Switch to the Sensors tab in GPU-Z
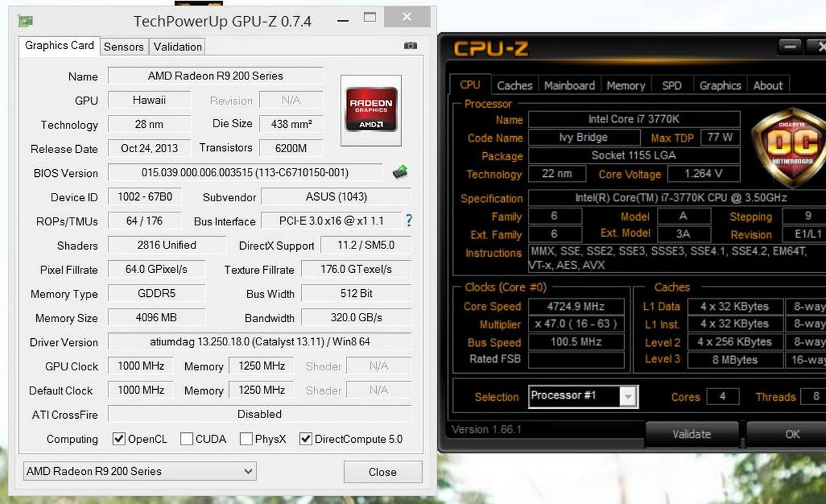The width and height of the screenshot is (826, 504). pyautogui.click(x=124, y=46)
